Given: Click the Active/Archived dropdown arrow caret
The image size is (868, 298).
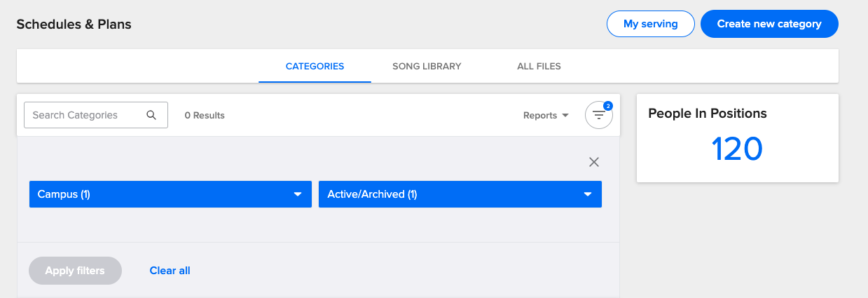Looking at the screenshot, I should [x=588, y=194].
